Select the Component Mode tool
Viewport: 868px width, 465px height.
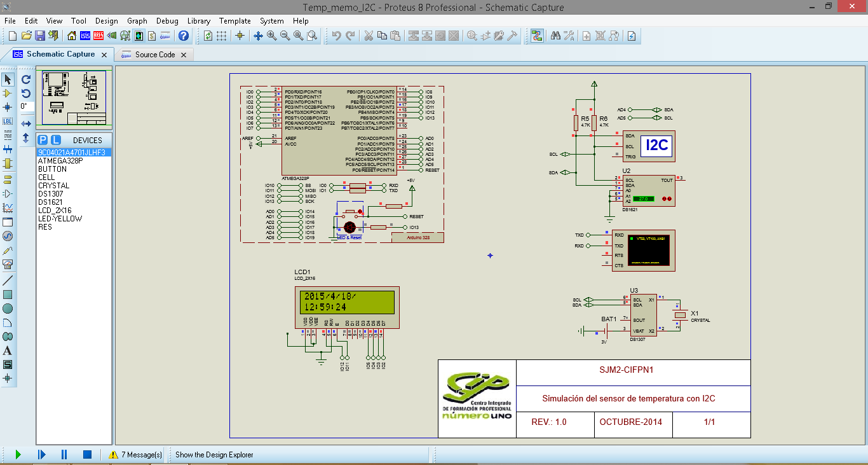pyautogui.click(x=8, y=94)
